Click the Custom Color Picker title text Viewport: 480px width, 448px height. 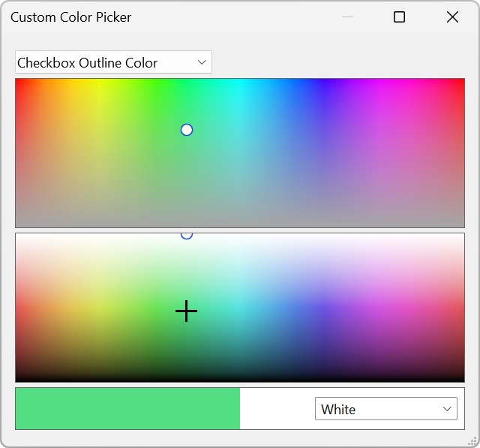(x=70, y=17)
